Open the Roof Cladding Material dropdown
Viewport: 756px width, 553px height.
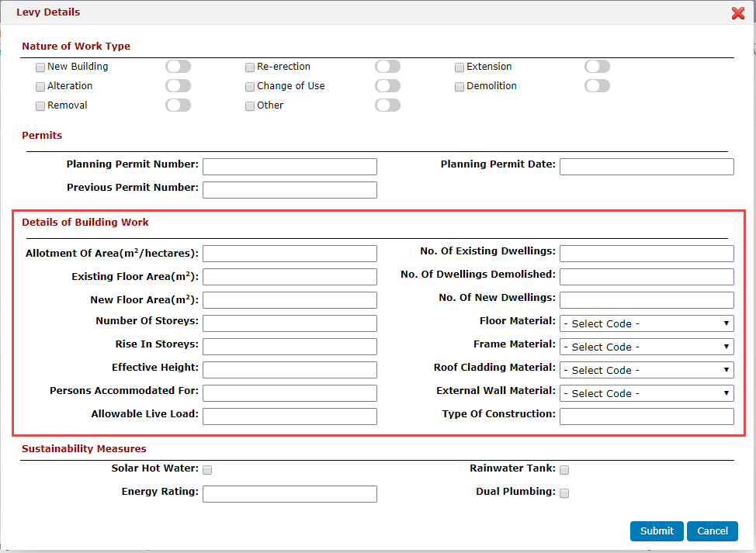647,370
